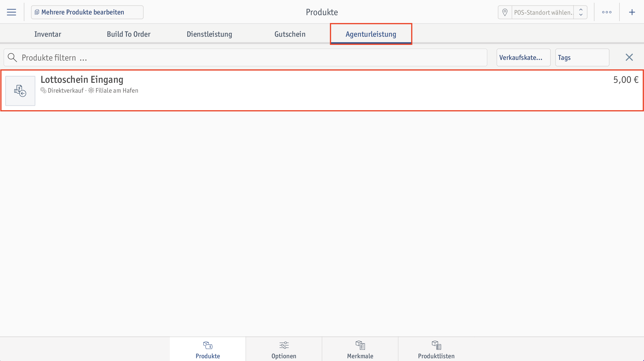Click the Filiale am Hafen label
This screenshot has width=644, height=361.
tap(117, 90)
